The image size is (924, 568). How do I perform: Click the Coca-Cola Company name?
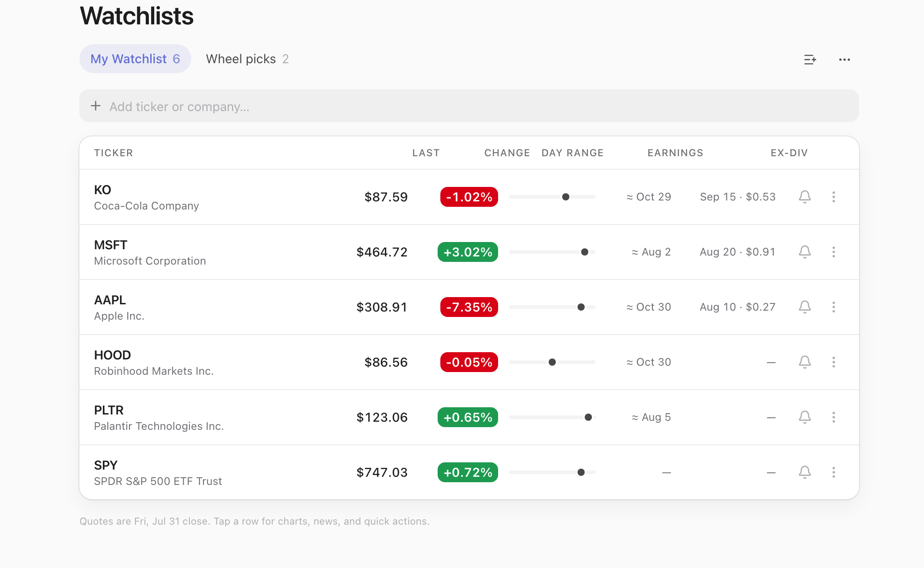click(x=146, y=206)
